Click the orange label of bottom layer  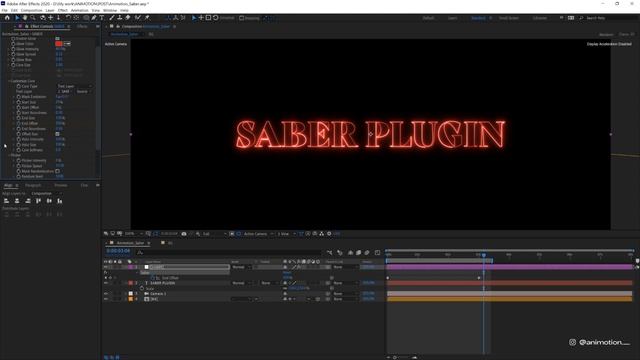[x=131, y=299]
